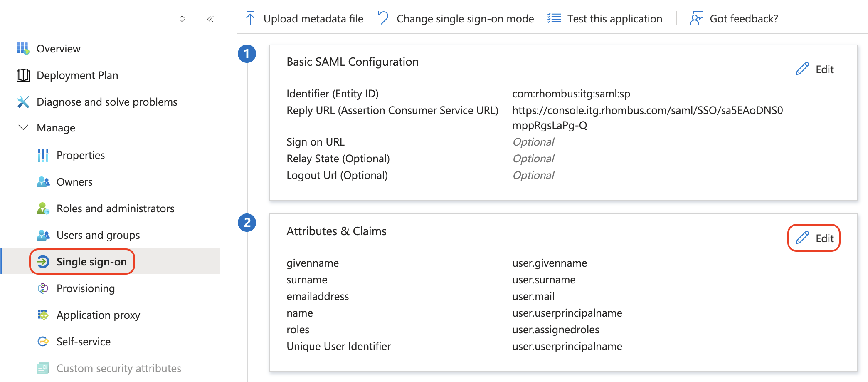Click the Custom security attributes icon

click(43, 368)
